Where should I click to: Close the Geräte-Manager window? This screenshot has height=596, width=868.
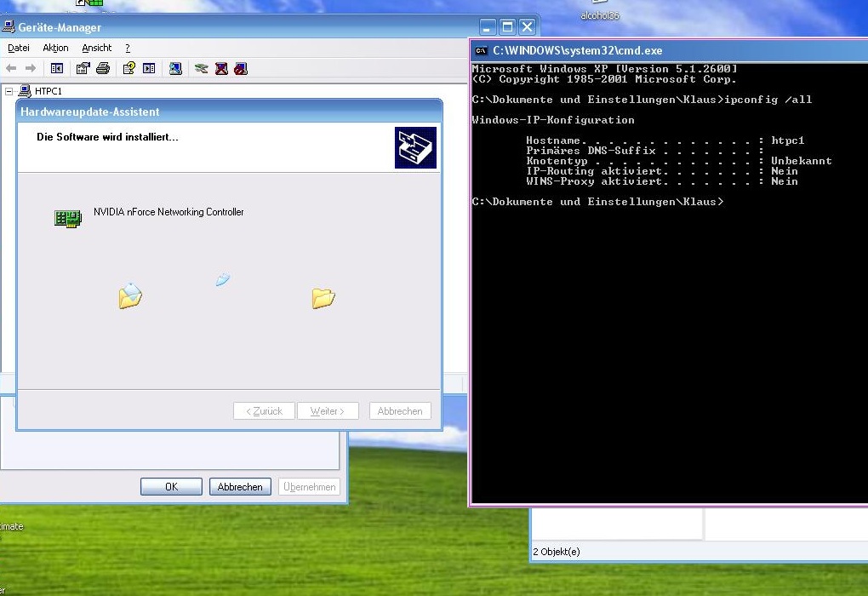click(x=527, y=26)
